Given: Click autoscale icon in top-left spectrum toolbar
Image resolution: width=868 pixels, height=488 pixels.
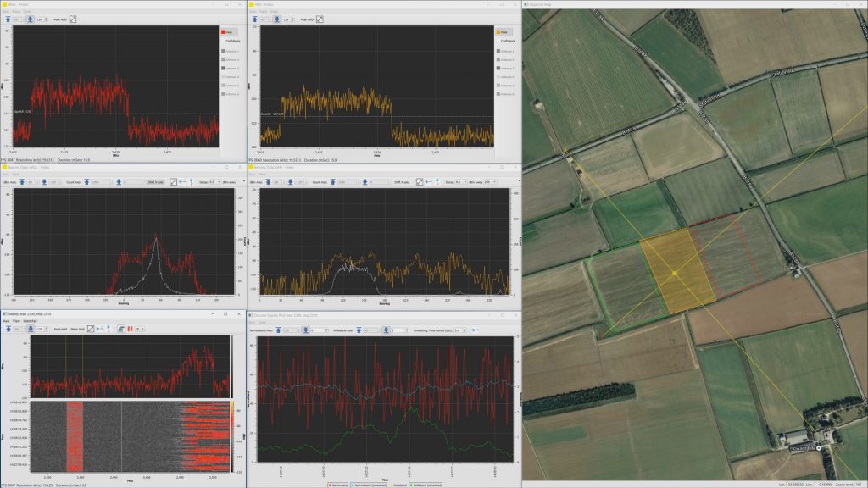Looking at the screenshot, I should 72,18.
